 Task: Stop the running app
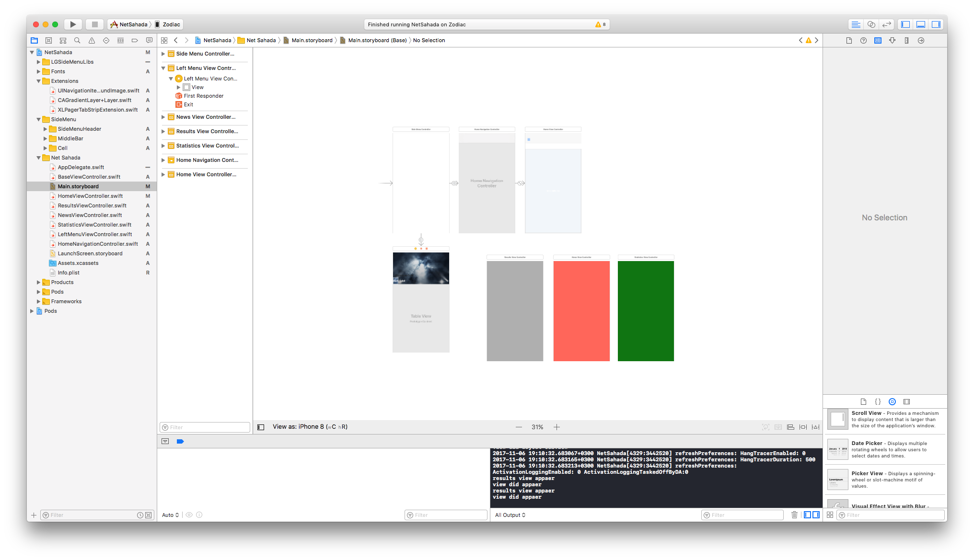coord(94,24)
